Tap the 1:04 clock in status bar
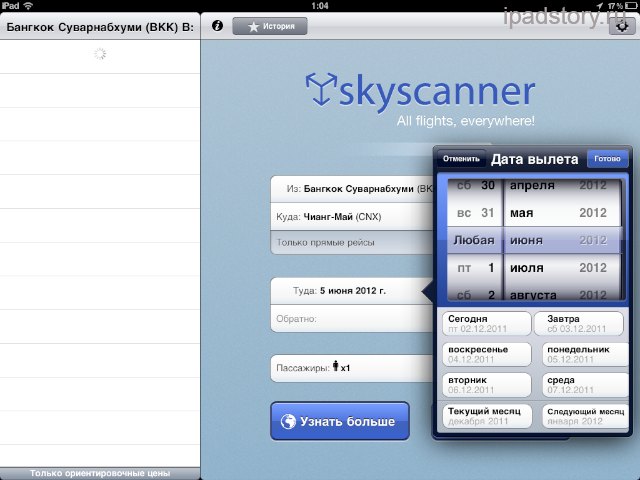The height and width of the screenshot is (480, 640). pos(320,6)
